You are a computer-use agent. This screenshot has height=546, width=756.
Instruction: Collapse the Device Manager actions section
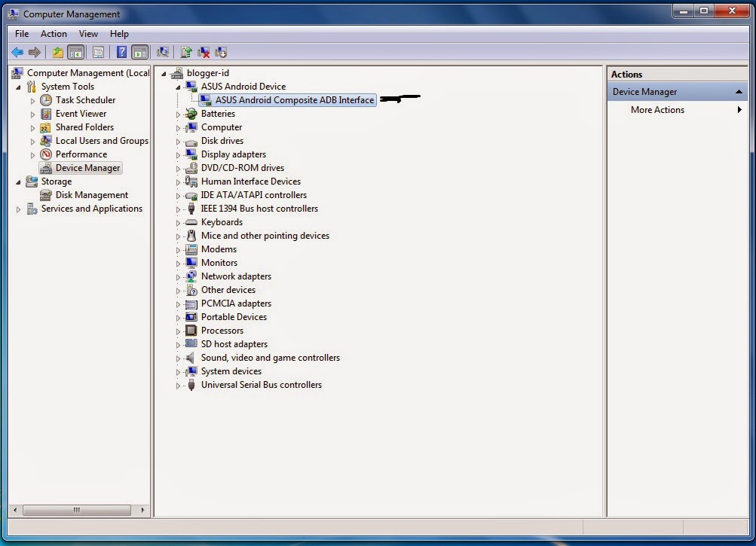point(739,92)
